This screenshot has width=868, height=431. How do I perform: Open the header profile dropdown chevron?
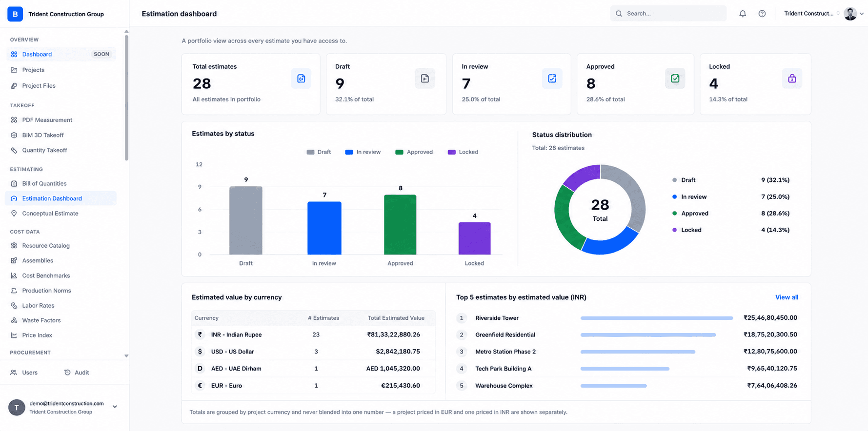click(862, 14)
